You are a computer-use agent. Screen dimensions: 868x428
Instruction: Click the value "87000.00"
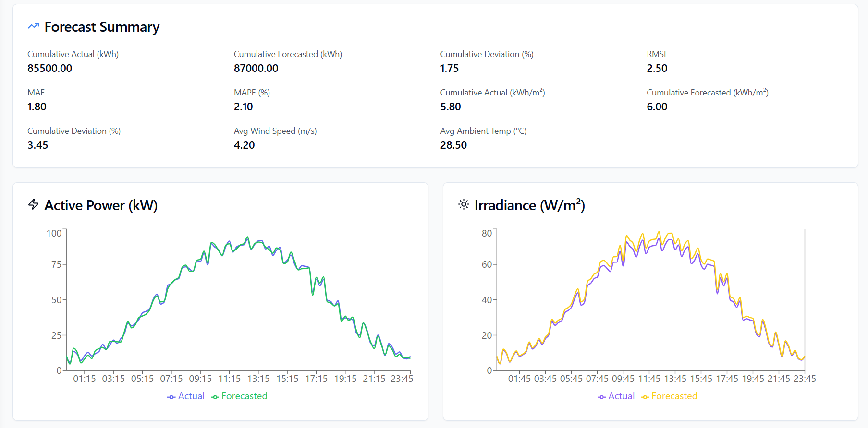(256, 68)
